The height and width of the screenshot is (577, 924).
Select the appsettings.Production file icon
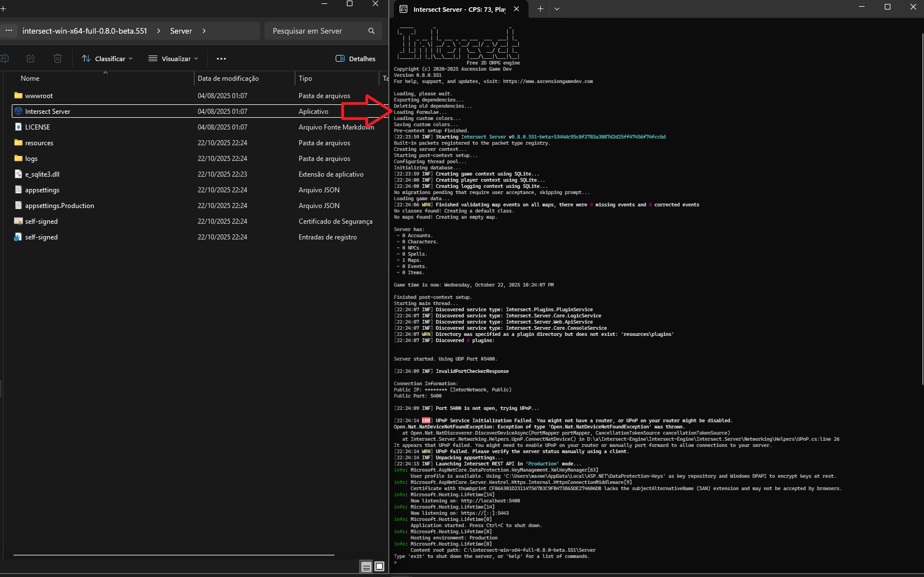[18, 206]
